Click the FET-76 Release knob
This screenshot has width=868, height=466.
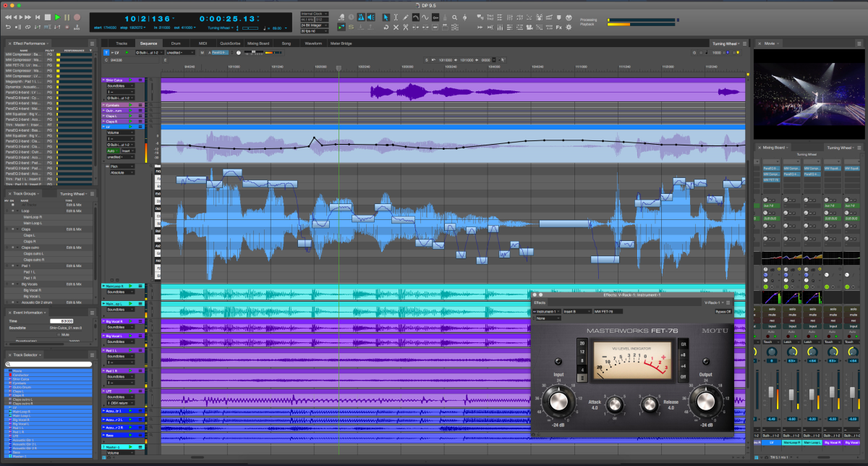tap(650, 404)
